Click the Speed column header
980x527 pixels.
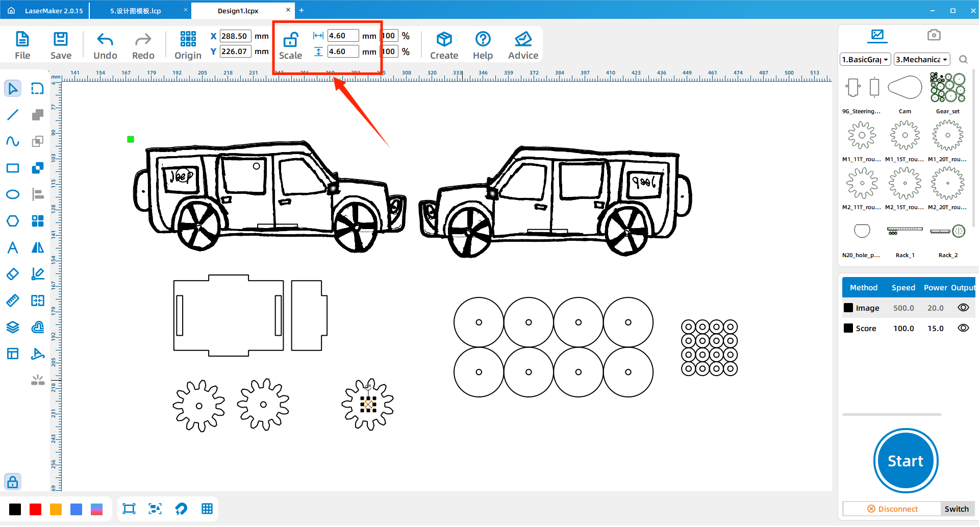pyautogui.click(x=903, y=288)
